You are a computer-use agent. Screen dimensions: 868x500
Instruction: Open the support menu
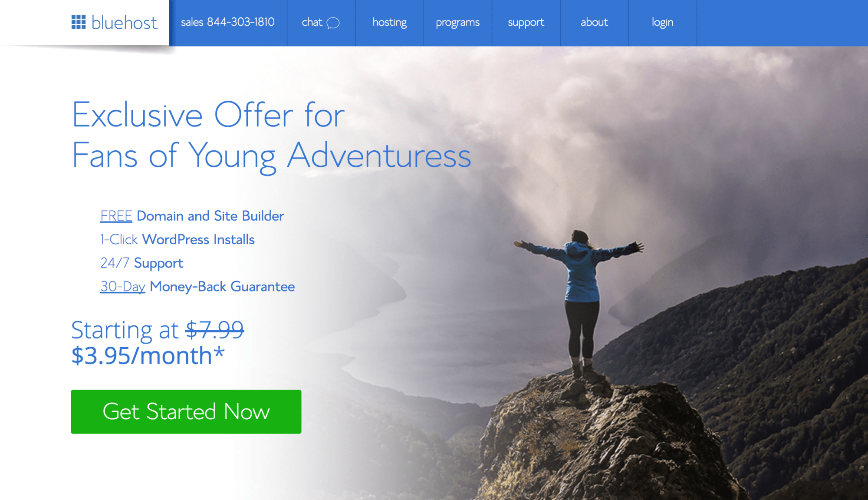click(x=526, y=23)
